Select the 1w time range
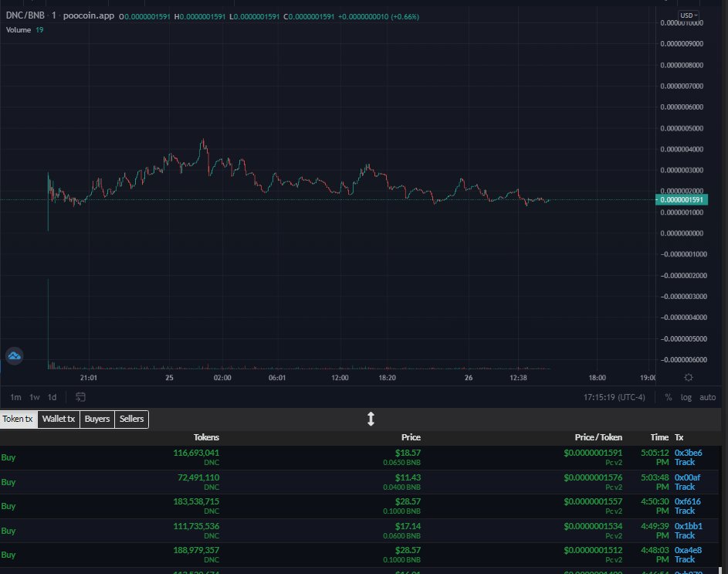This screenshot has width=728, height=574. click(x=35, y=397)
